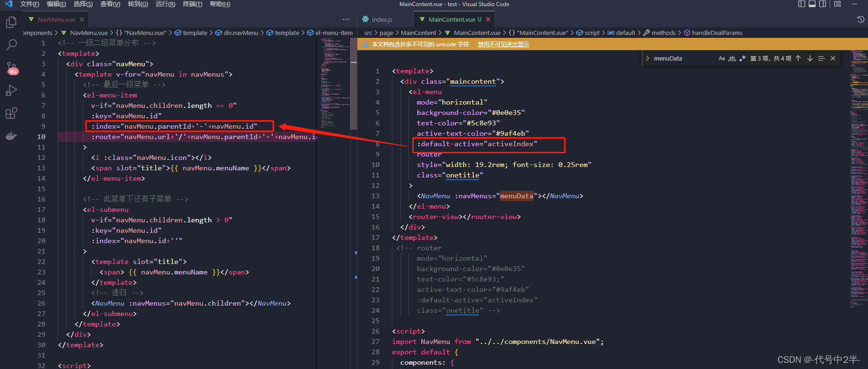
Task: Click the <router-view> line in MainContent.vue
Action: [x=464, y=217]
